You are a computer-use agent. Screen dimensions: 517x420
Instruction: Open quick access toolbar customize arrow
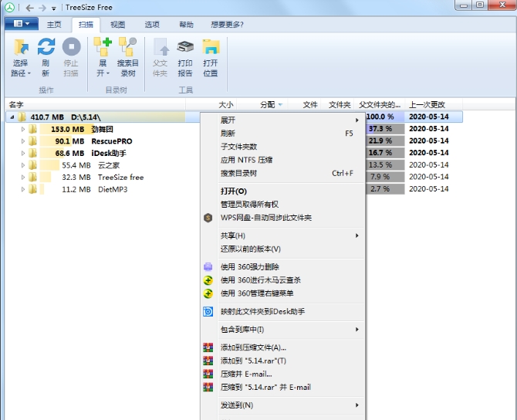click(x=54, y=8)
